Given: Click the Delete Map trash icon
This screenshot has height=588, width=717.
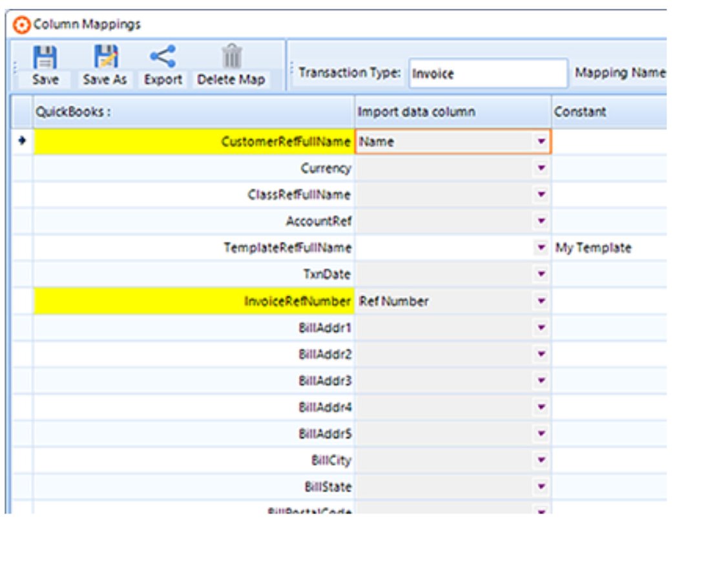Looking at the screenshot, I should (x=232, y=56).
